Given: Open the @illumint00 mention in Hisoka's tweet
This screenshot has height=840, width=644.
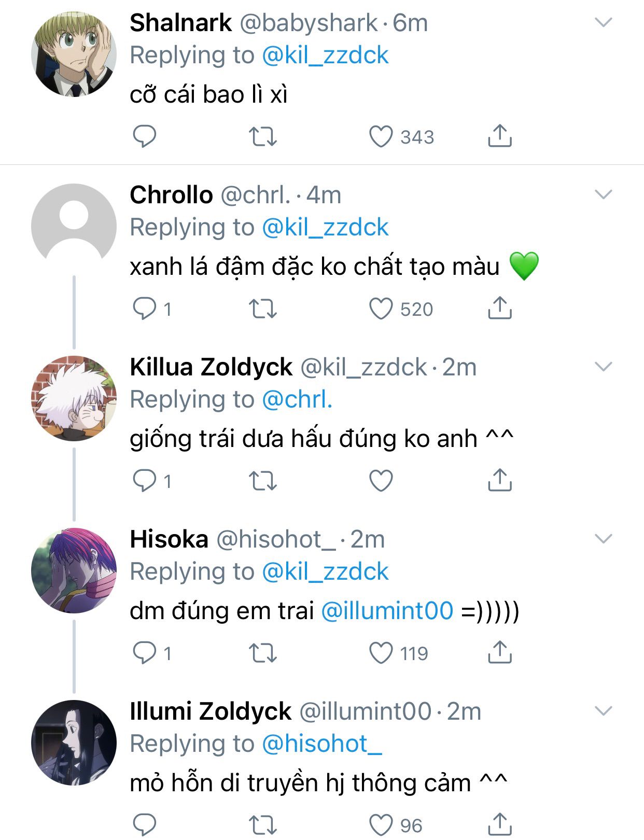Looking at the screenshot, I should 387,610.
